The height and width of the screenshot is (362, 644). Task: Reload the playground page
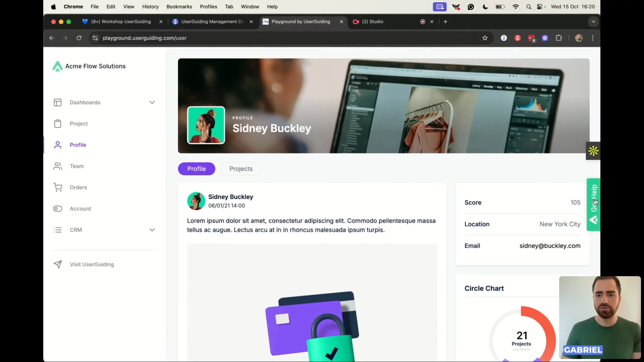click(79, 38)
